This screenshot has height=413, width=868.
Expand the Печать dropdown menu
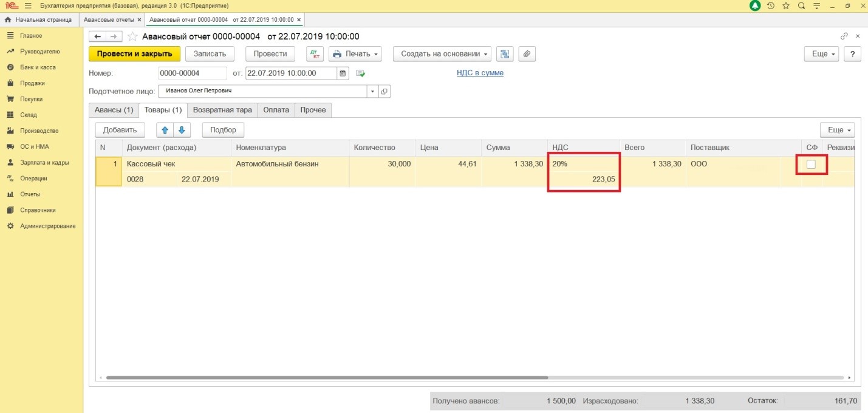[x=355, y=54]
